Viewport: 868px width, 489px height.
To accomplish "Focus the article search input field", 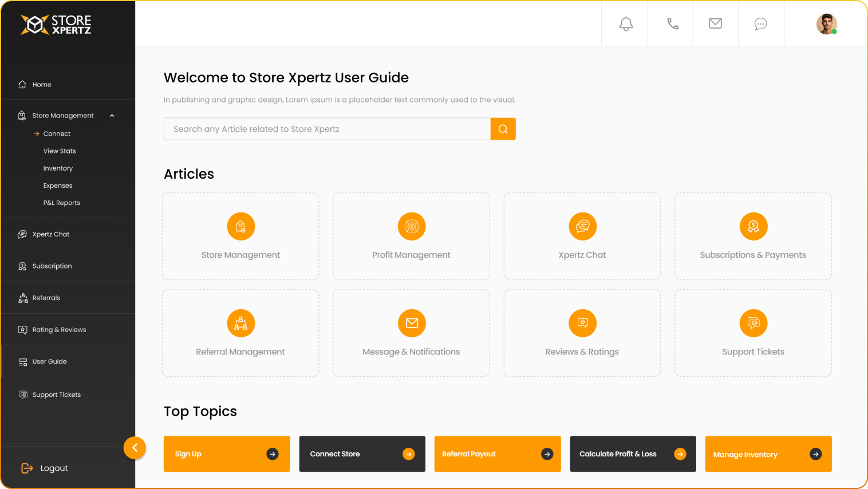I will pos(327,129).
